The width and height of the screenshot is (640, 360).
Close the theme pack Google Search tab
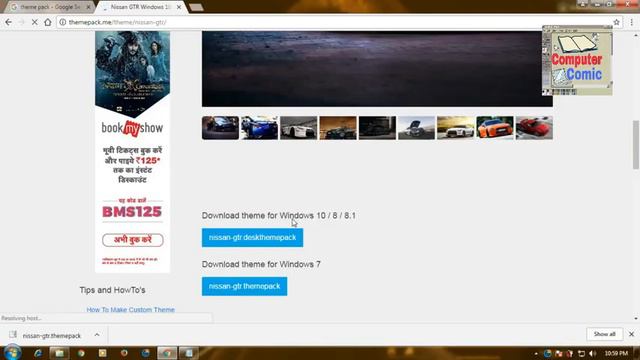(88, 7)
